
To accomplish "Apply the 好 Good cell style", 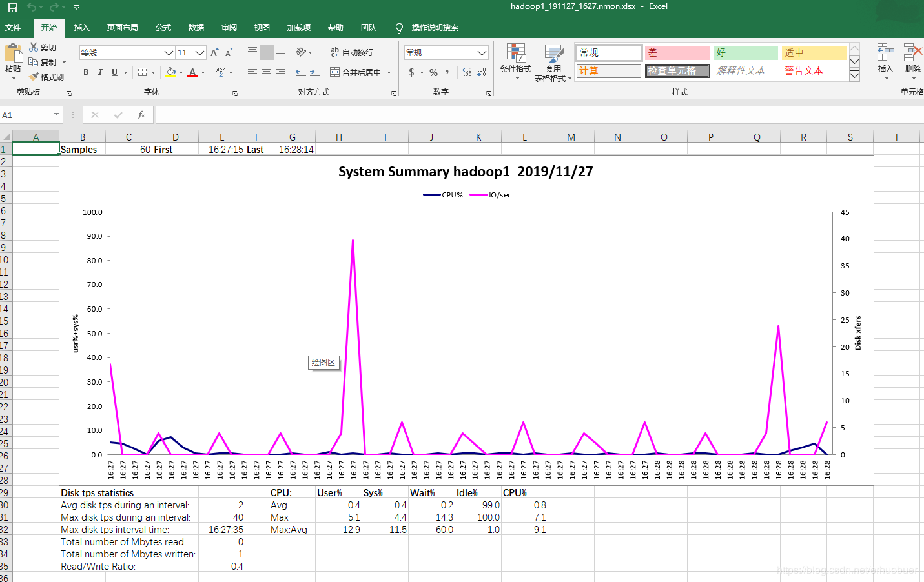I will [745, 52].
